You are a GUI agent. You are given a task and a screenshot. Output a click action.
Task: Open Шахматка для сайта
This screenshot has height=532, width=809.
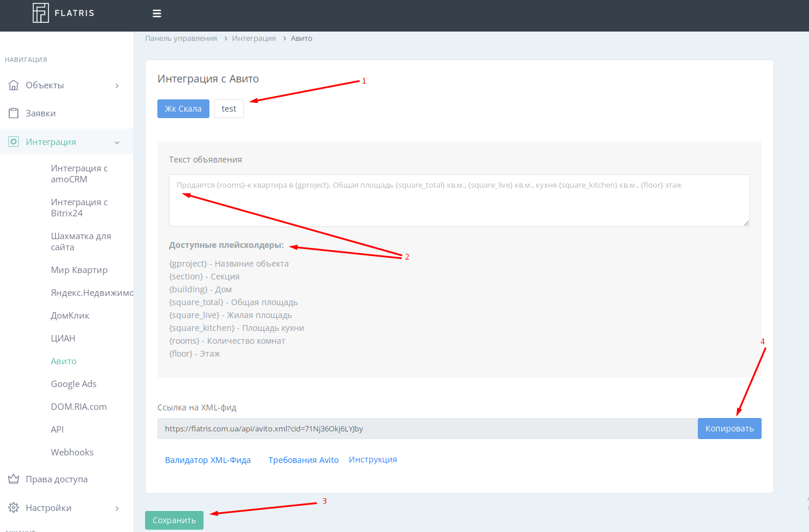tap(81, 241)
